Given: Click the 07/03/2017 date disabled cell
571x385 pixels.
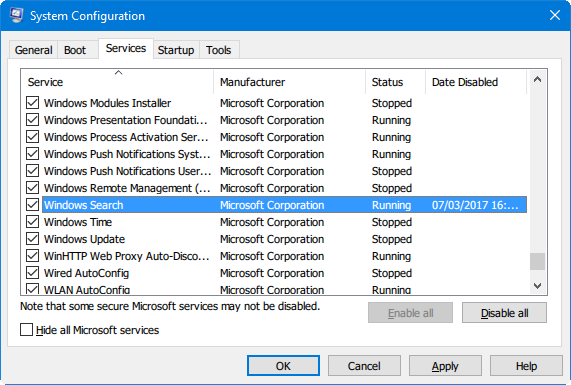Looking at the screenshot, I should coord(475,205).
